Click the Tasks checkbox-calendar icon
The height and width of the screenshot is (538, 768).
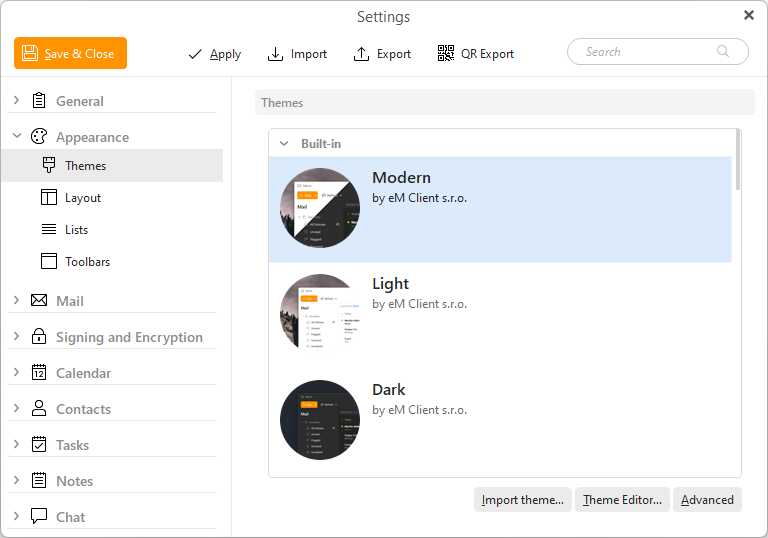click(x=39, y=444)
